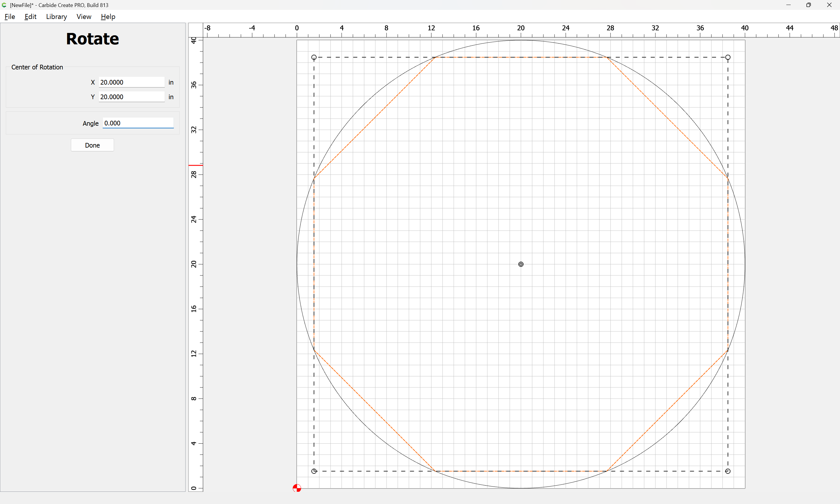Click the 36 label on vertical ruler

pos(194,85)
